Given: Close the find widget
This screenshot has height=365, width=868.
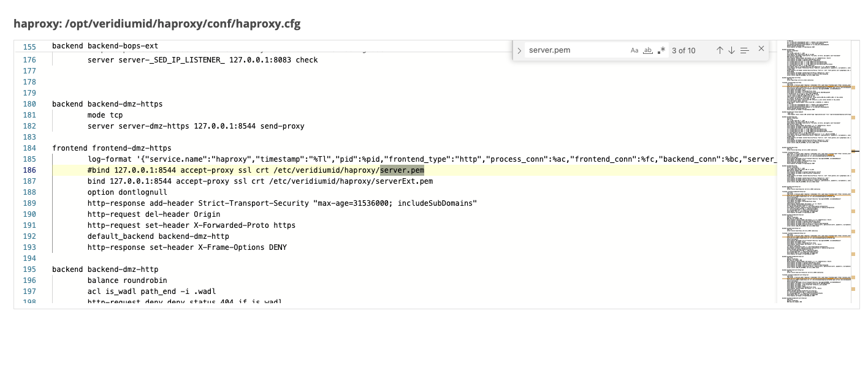Looking at the screenshot, I should click(761, 49).
